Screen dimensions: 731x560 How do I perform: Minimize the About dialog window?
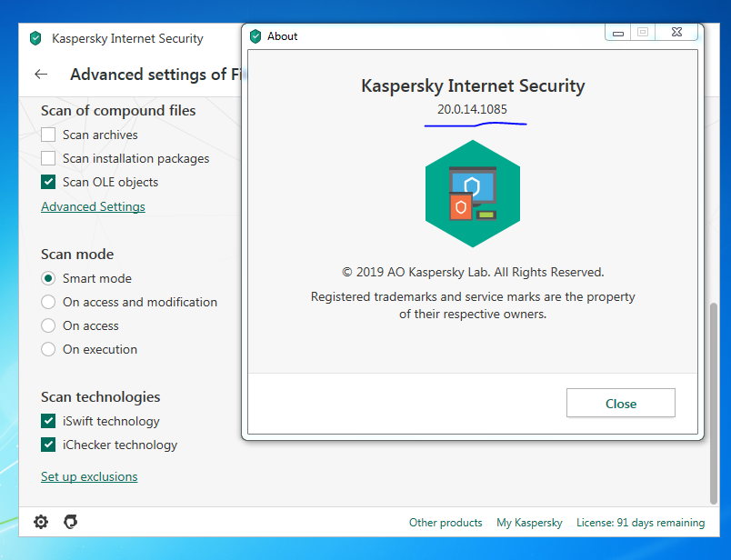pyautogui.click(x=618, y=32)
